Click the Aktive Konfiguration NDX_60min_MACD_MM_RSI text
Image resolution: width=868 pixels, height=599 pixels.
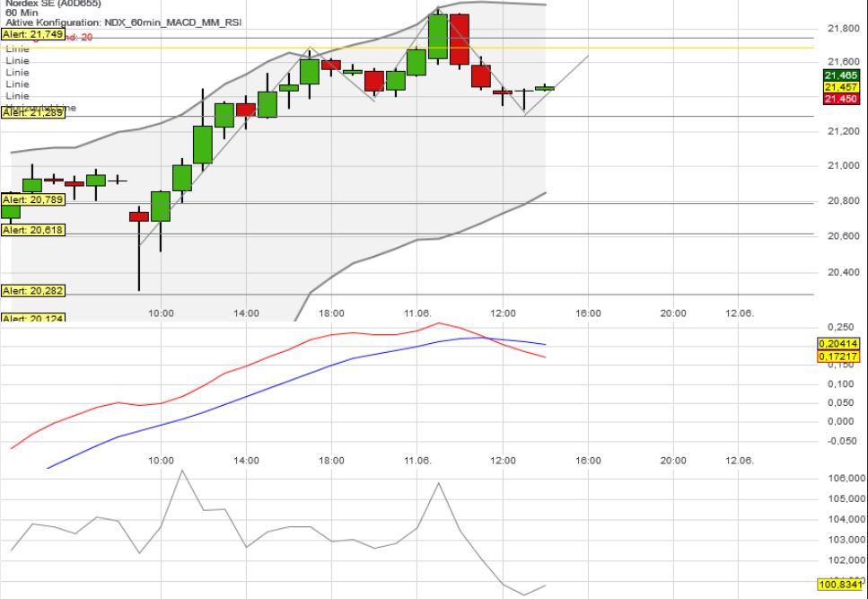[x=124, y=22]
